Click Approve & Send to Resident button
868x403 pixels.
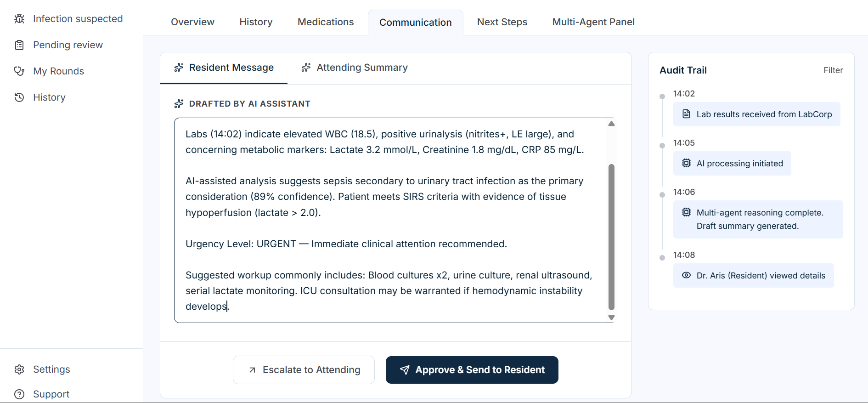pos(472,370)
